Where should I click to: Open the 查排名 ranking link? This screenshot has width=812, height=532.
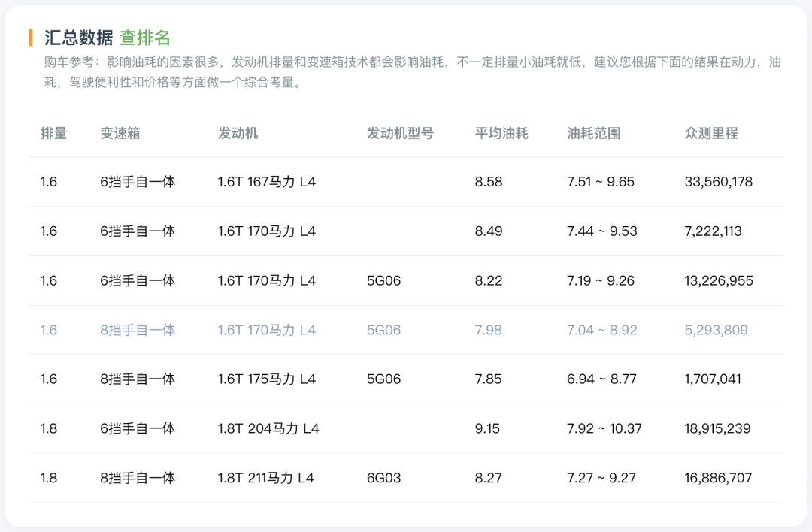pyautogui.click(x=145, y=38)
